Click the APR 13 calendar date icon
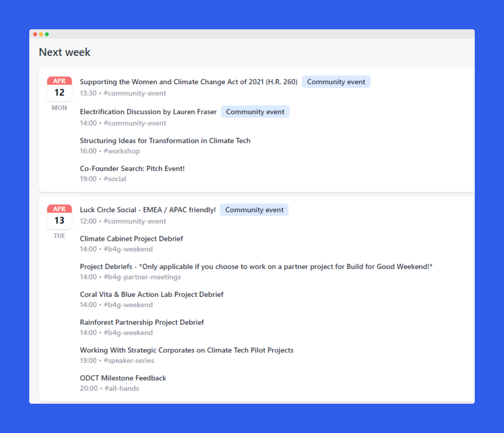The height and width of the screenshot is (433, 504). [x=59, y=217]
